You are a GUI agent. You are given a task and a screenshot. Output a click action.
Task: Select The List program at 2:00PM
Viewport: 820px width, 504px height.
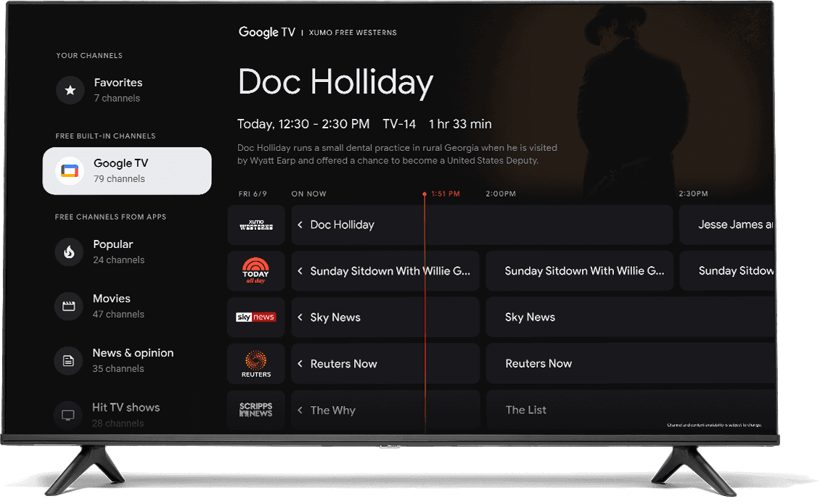pos(630,410)
